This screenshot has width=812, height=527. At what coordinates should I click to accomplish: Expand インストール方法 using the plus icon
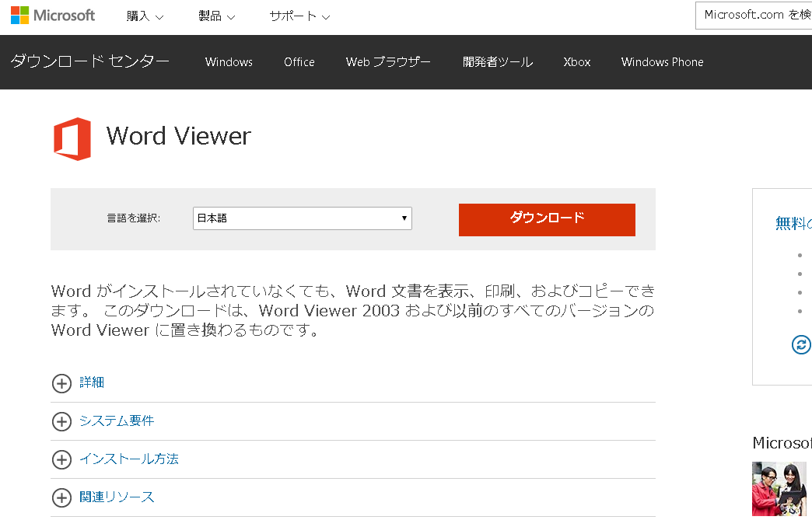(61, 459)
